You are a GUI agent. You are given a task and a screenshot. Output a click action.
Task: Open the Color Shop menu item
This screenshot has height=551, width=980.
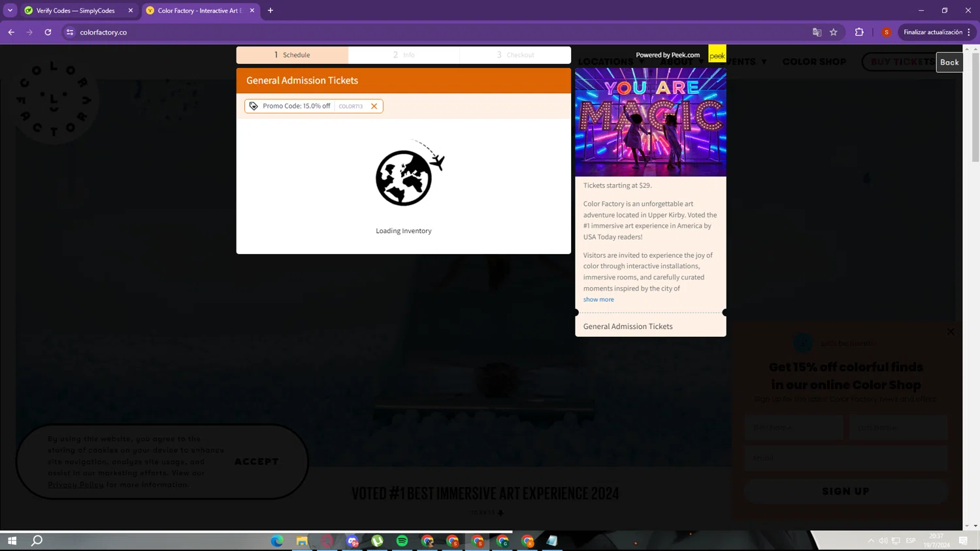(814, 62)
